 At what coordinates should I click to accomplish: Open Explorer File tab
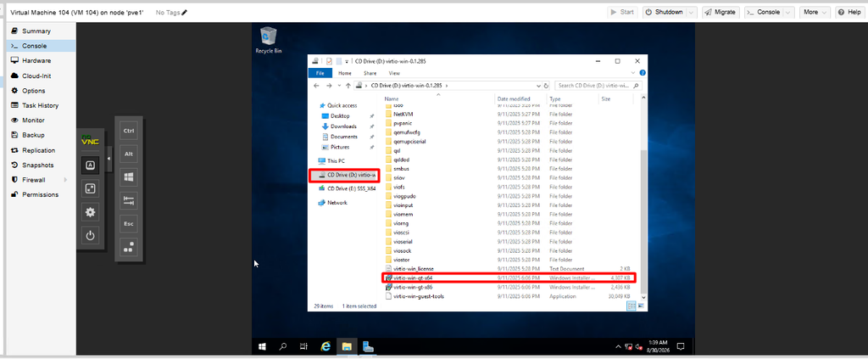[320, 73]
